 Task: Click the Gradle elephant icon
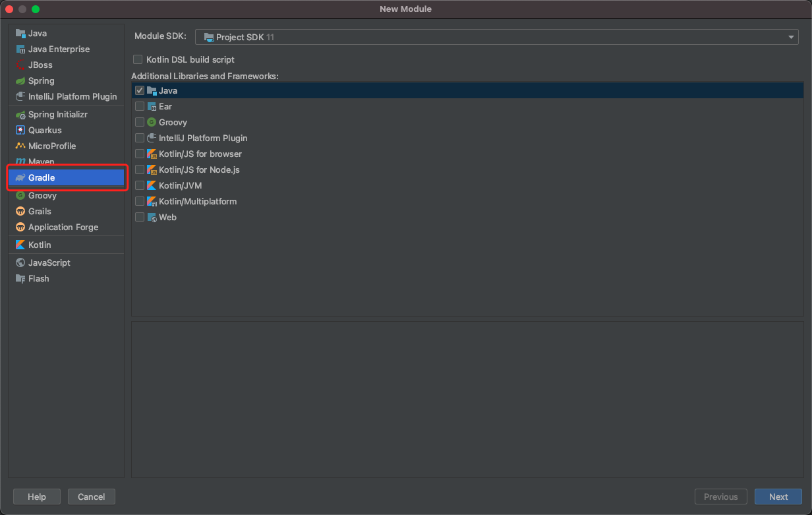20,177
